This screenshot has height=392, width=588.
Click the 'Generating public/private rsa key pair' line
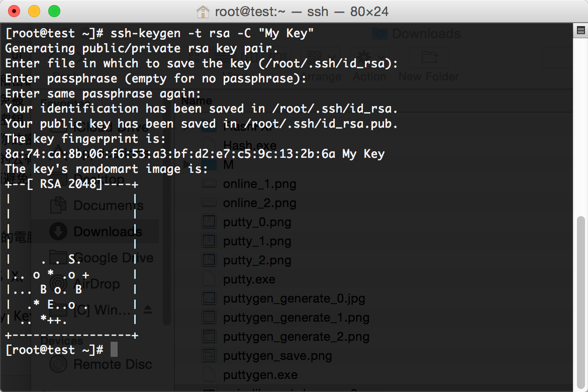(x=141, y=48)
